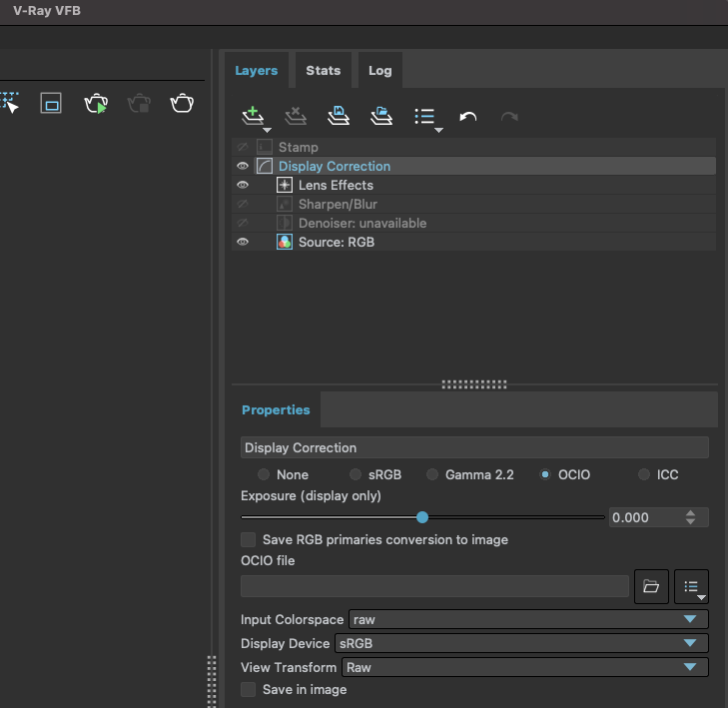
Task: Click the save layer tree preset icon
Action: [339, 116]
